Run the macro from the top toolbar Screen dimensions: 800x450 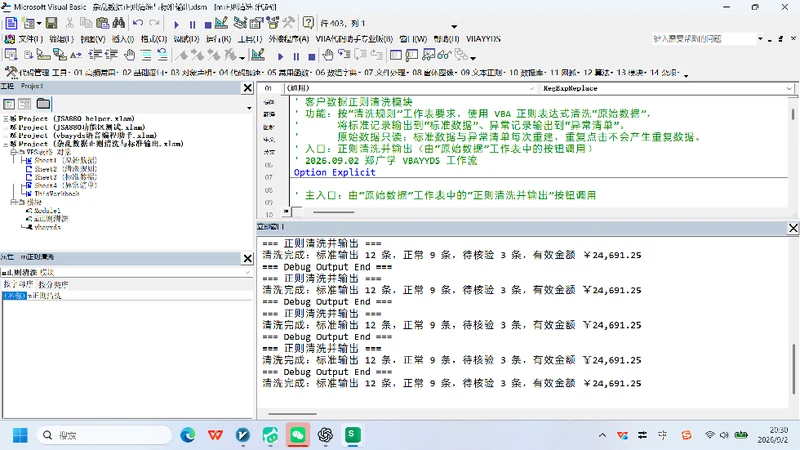(x=177, y=24)
